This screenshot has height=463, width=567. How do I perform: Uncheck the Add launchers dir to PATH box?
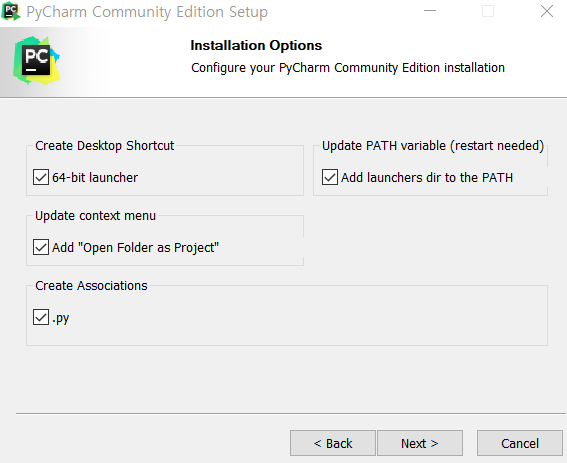pyautogui.click(x=330, y=177)
